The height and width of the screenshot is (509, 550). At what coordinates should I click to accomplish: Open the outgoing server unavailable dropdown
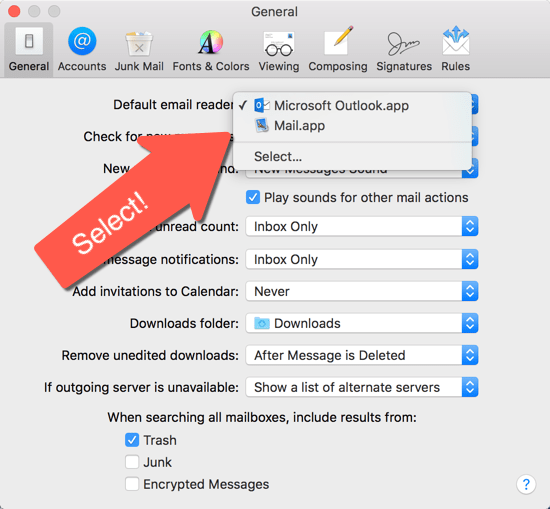[x=362, y=387]
